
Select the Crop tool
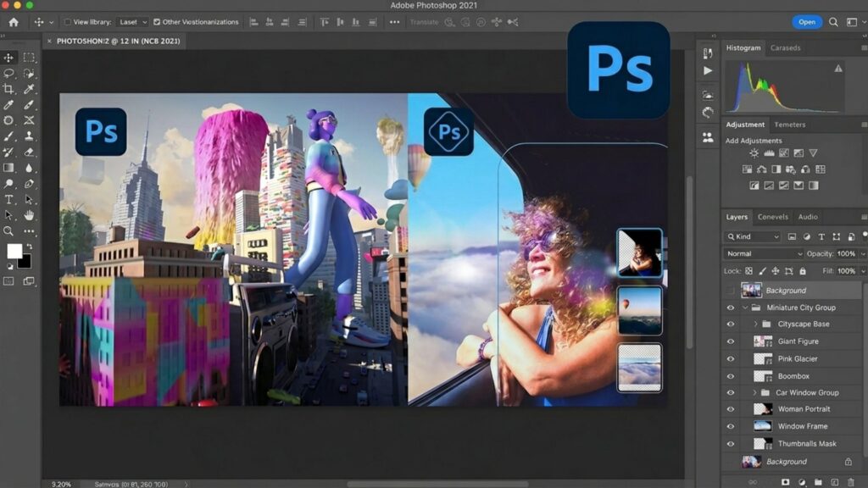click(8, 88)
